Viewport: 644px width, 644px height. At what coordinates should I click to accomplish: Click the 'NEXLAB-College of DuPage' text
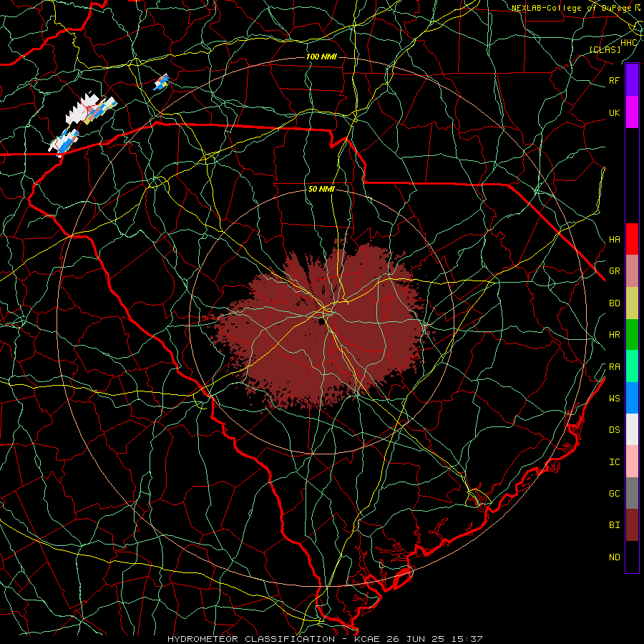pyautogui.click(x=572, y=8)
